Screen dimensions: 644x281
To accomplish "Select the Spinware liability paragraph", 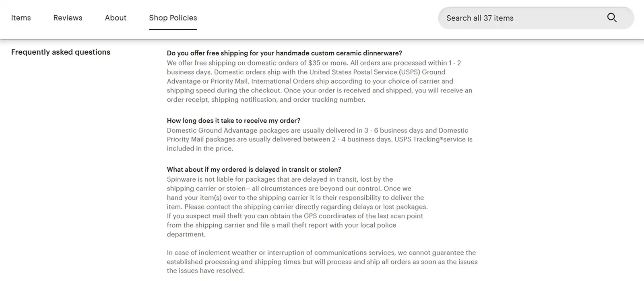I will pyautogui.click(x=298, y=207).
